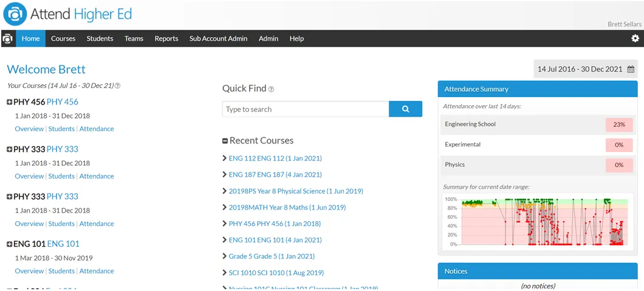The height and width of the screenshot is (291, 644).
Task: Open Attendance link under ENG 101
Action: tap(97, 271)
